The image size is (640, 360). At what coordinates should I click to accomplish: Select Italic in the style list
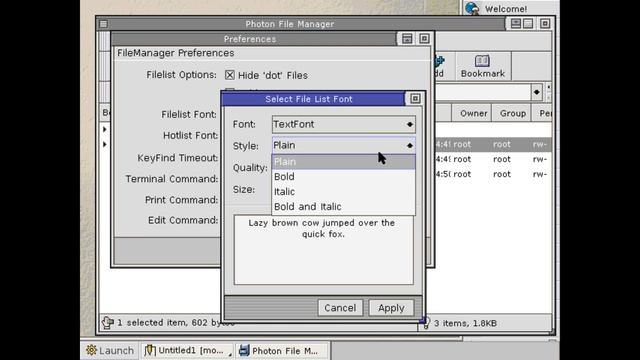344,191
